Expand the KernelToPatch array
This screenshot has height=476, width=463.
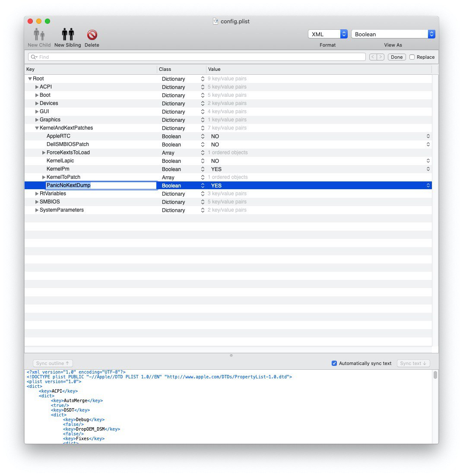[44, 177]
